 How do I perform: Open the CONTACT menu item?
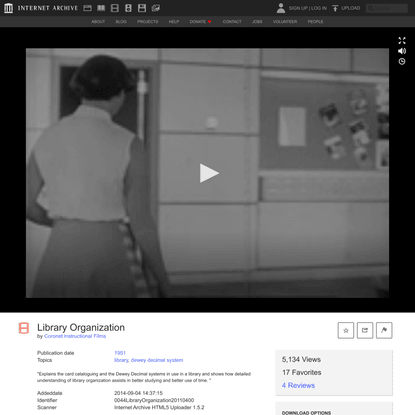pos(232,22)
